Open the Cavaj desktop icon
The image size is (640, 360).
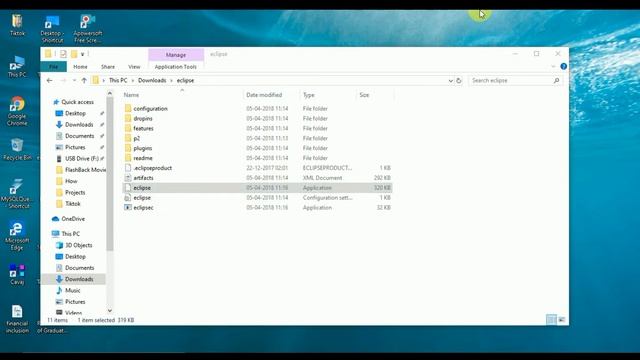[17, 273]
